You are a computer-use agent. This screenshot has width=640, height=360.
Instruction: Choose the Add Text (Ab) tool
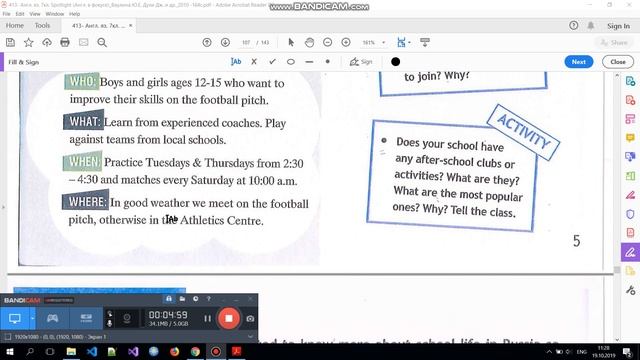236,62
